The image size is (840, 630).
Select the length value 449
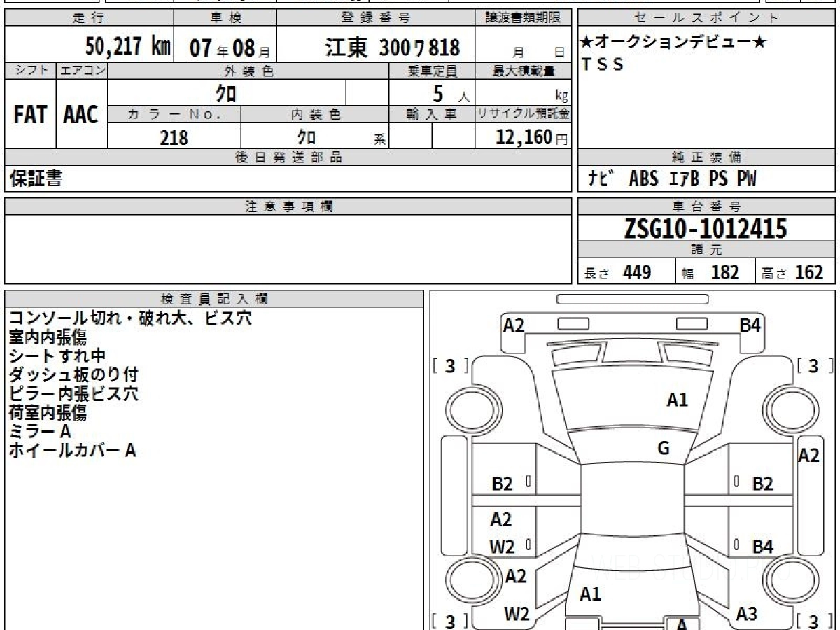[x=637, y=272]
